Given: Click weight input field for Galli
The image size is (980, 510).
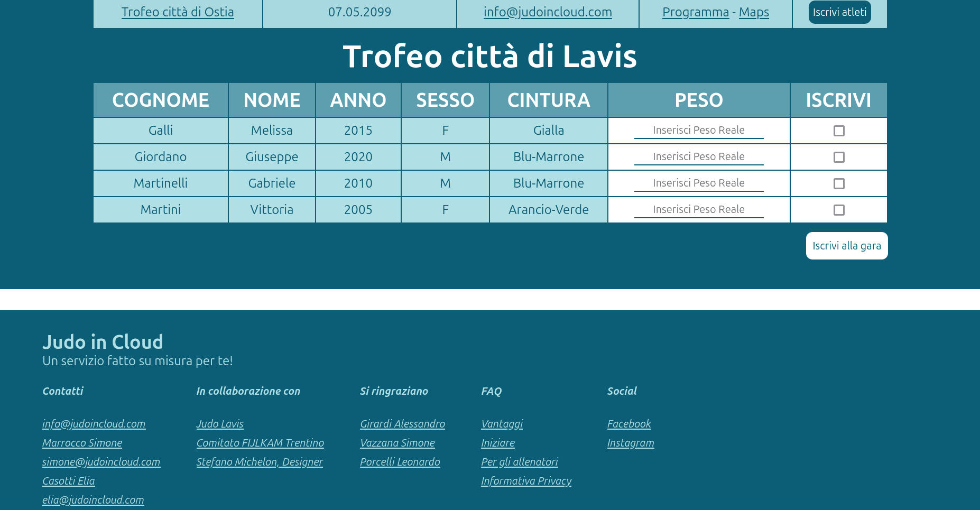Looking at the screenshot, I should coord(698,130).
